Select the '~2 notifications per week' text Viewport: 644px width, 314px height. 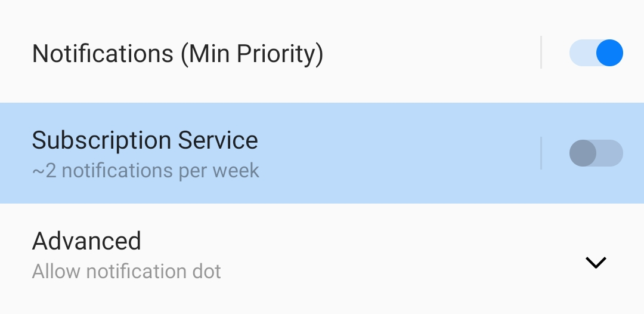(145, 171)
